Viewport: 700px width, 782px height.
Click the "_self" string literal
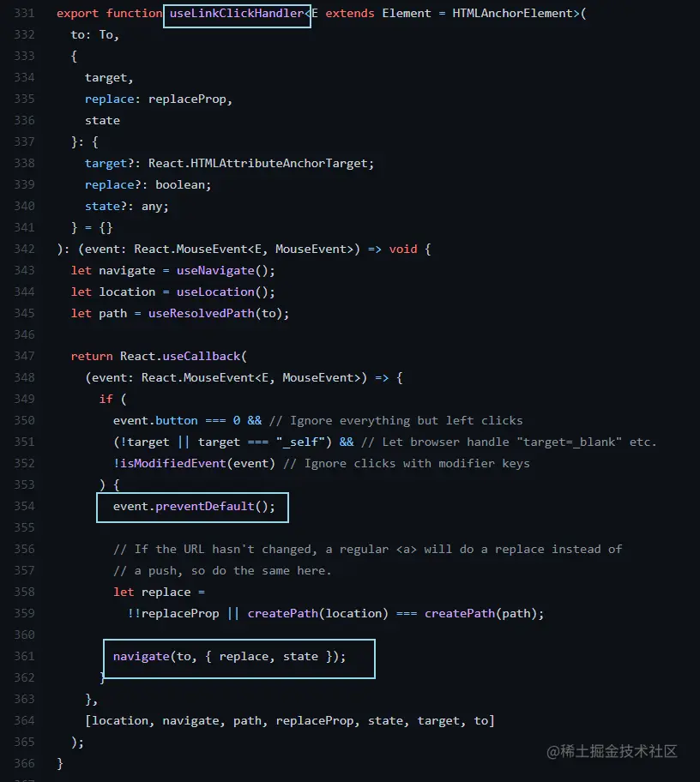click(x=300, y=442)
